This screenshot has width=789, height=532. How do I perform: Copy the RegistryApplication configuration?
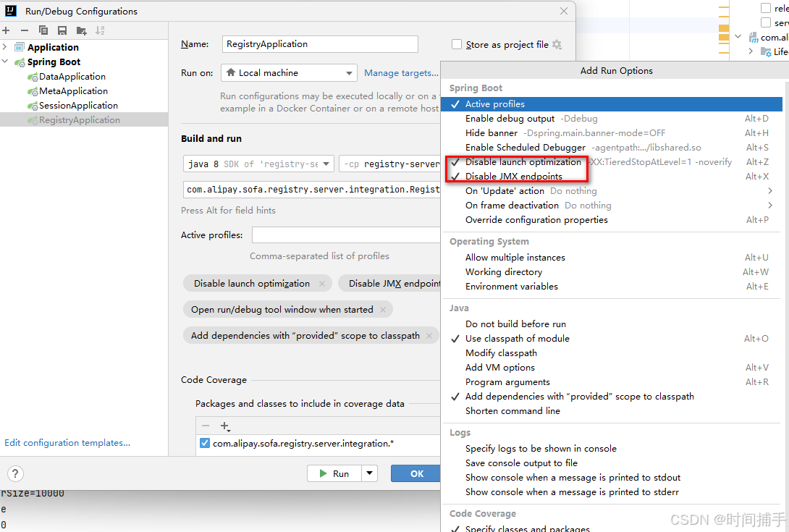[x=43, y=30]
